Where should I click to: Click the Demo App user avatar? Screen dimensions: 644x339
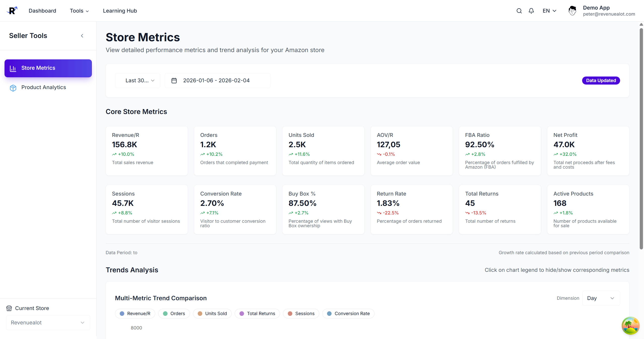point(572,10)
